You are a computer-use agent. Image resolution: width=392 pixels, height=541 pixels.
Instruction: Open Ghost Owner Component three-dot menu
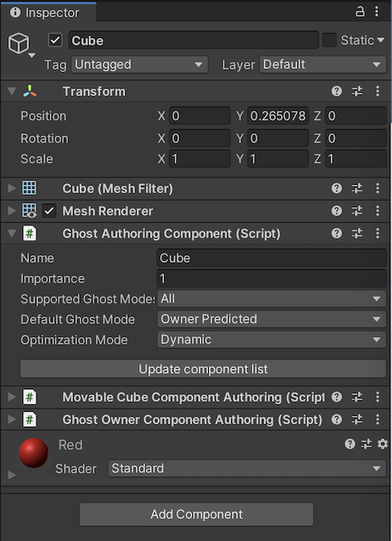click(378, 419)
